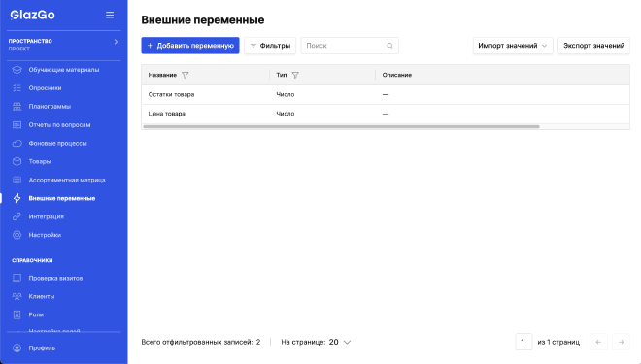Open Настройки in sidebar
This screenshot has width=641, height=364.
45,235
